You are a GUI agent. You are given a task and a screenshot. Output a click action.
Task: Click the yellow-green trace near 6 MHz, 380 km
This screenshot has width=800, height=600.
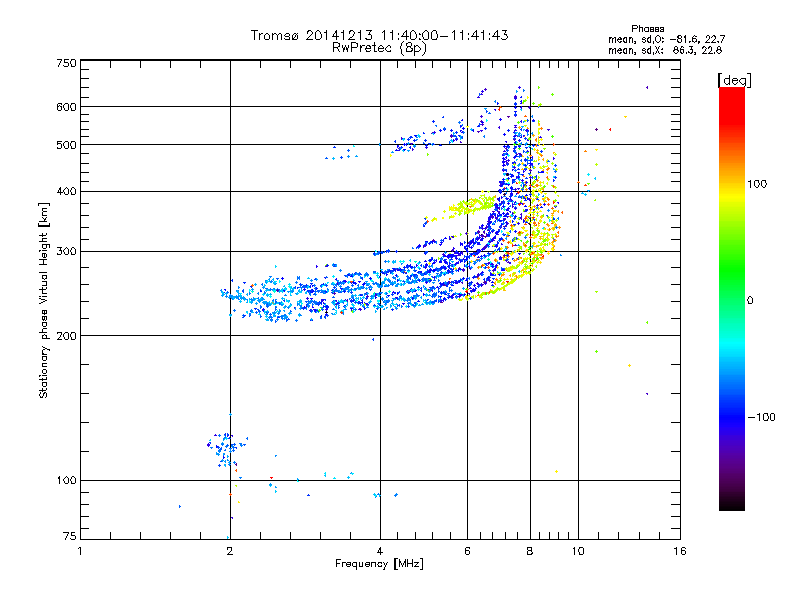coord(469,205)
